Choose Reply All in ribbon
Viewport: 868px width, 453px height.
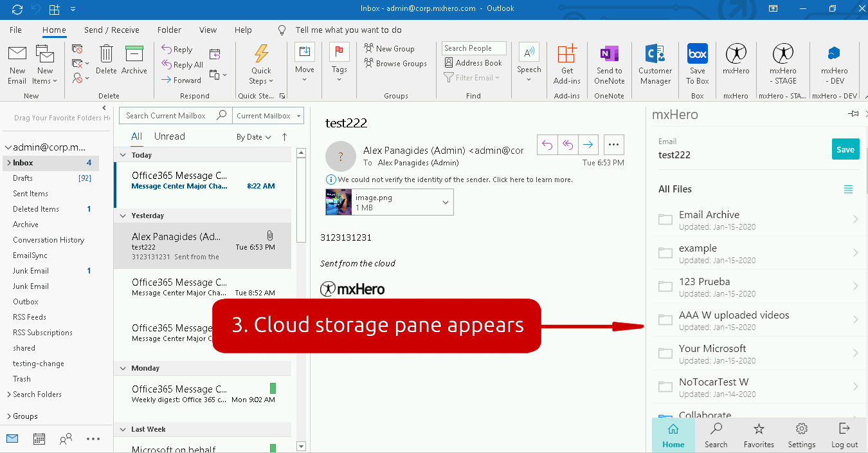click(x=183, y=65)
